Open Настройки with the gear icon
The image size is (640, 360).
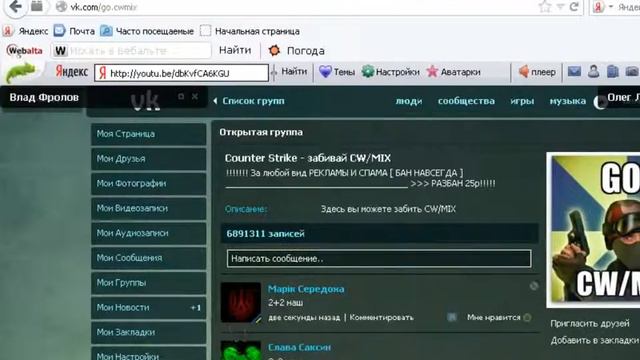pyautogui.click(x=391, y=72)
